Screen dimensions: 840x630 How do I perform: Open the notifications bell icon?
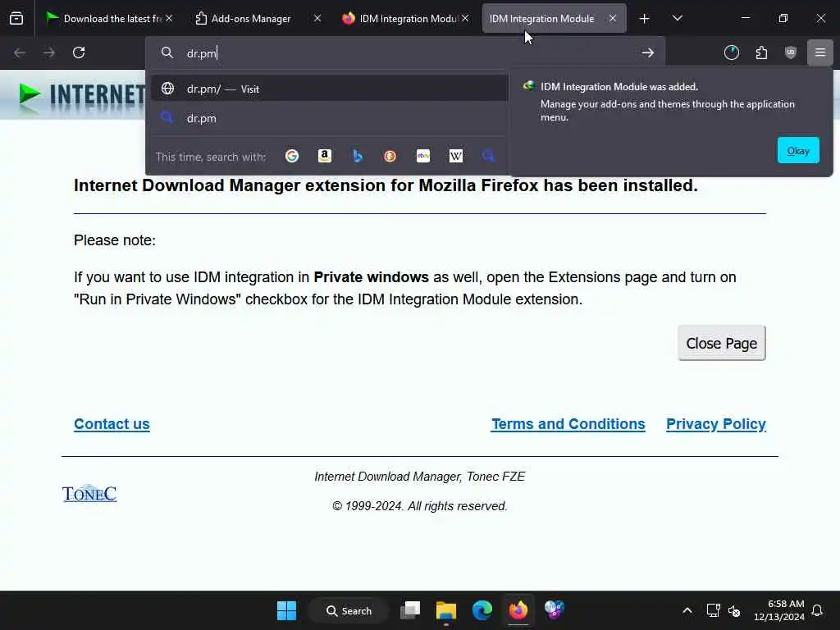pos(818,610)
